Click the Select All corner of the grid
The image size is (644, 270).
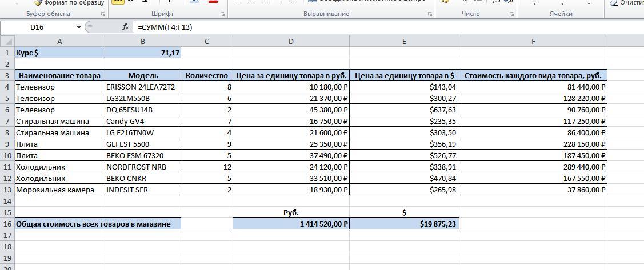7,41
